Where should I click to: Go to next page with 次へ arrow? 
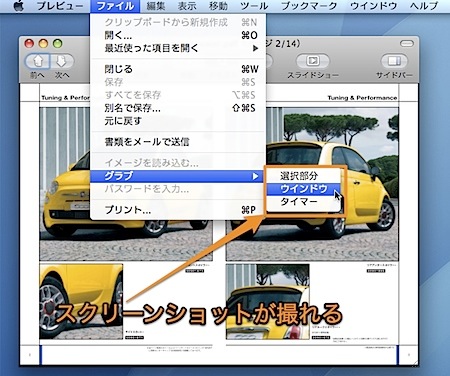[62, 61]
